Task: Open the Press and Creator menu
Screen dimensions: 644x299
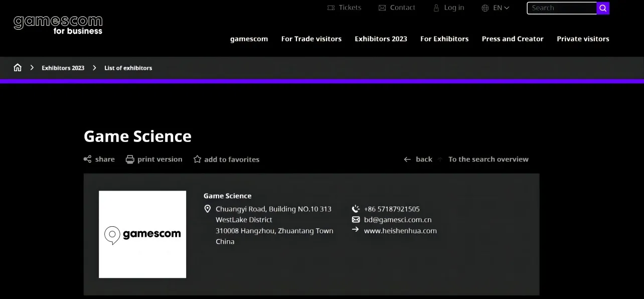Action: coord(513,39)
